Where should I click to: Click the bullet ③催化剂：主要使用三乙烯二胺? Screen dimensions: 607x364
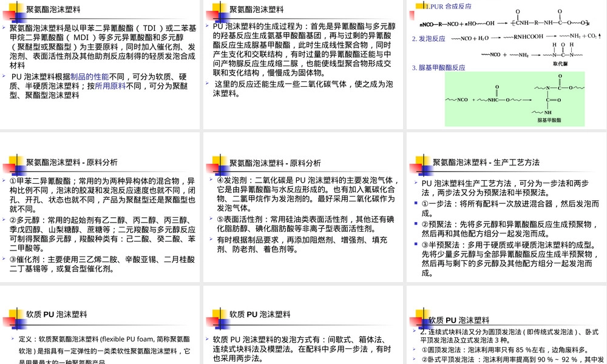tap(102, 264)
